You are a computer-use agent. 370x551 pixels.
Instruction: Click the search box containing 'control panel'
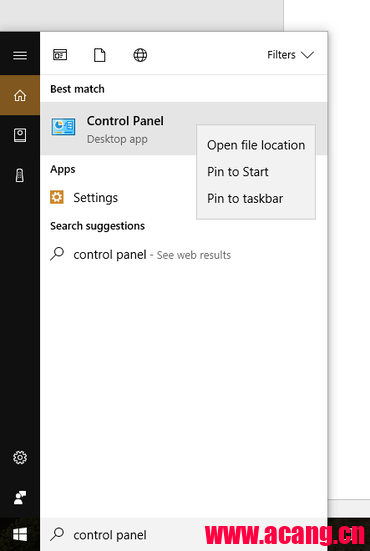184,535
